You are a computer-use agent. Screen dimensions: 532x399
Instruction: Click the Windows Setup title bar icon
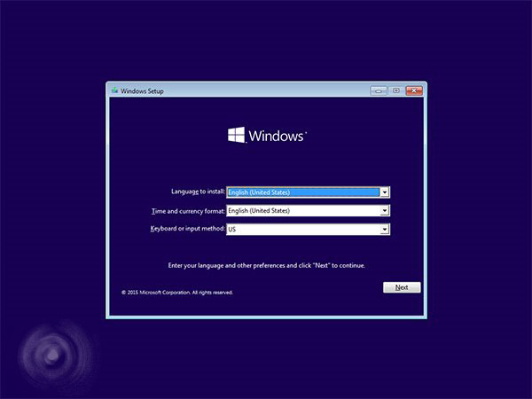[x=114, y=90]
